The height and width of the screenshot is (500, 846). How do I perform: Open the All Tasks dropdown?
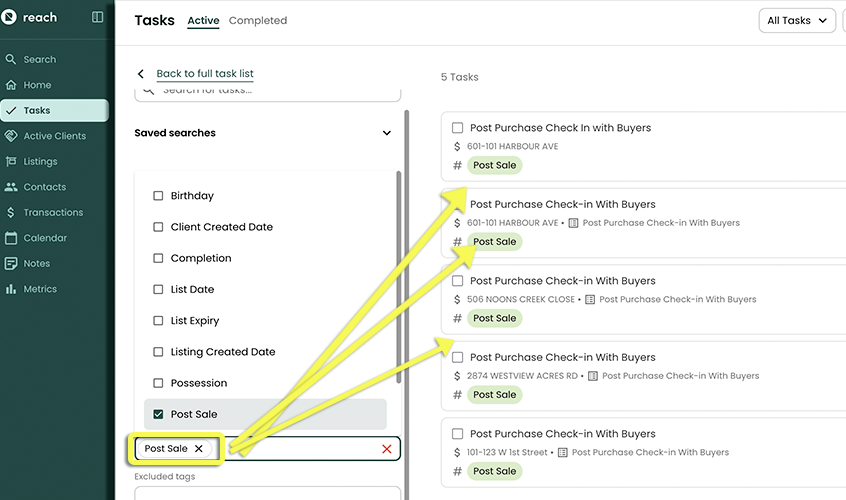pos(797,20)
